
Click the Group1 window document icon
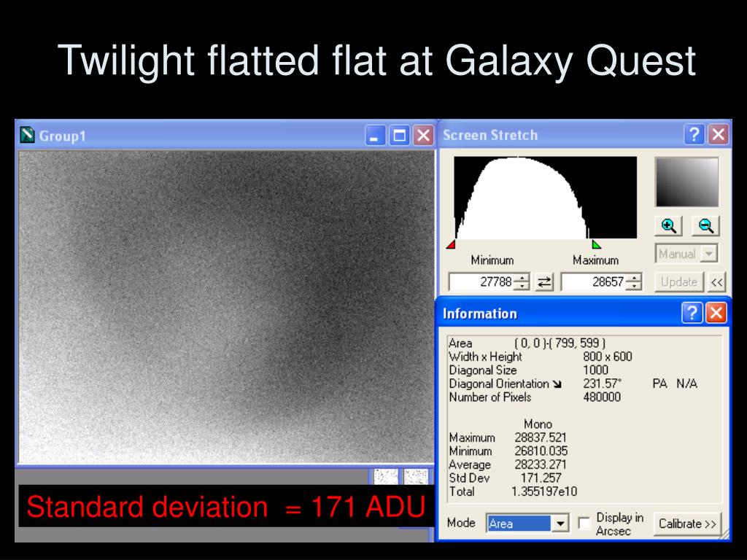pos(27,135)
